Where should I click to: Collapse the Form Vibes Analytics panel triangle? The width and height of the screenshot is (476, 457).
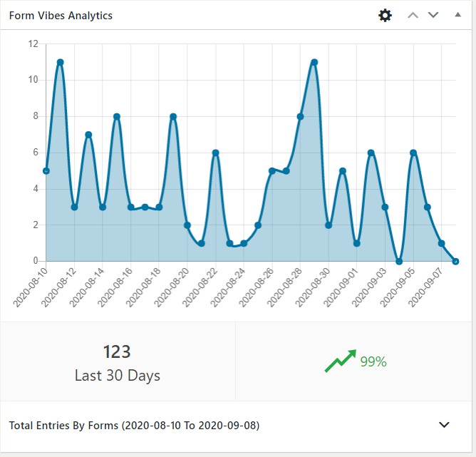click(457, 14)
